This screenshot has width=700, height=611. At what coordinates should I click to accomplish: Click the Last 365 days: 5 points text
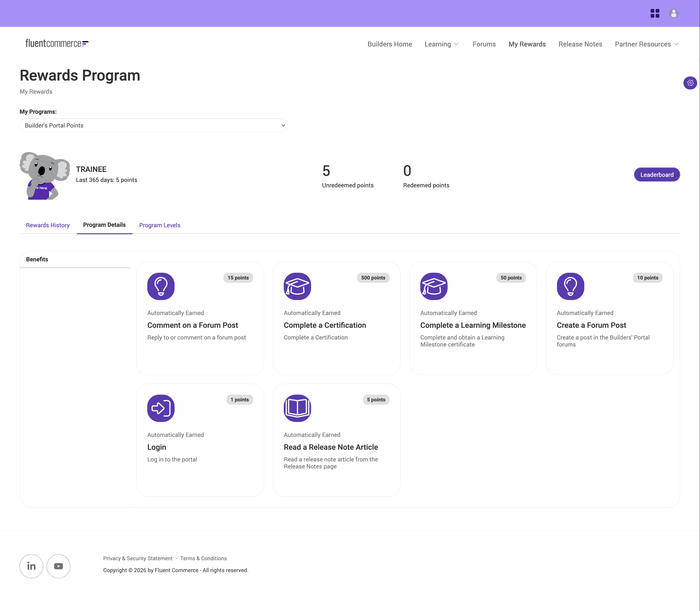(x=106, y=180)
